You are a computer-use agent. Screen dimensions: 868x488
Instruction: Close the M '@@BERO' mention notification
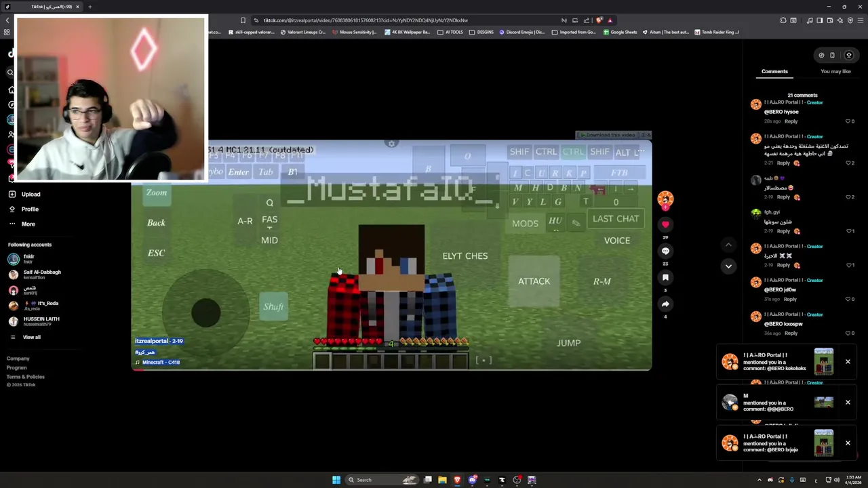pyautogui.click(x=848, y=403)
